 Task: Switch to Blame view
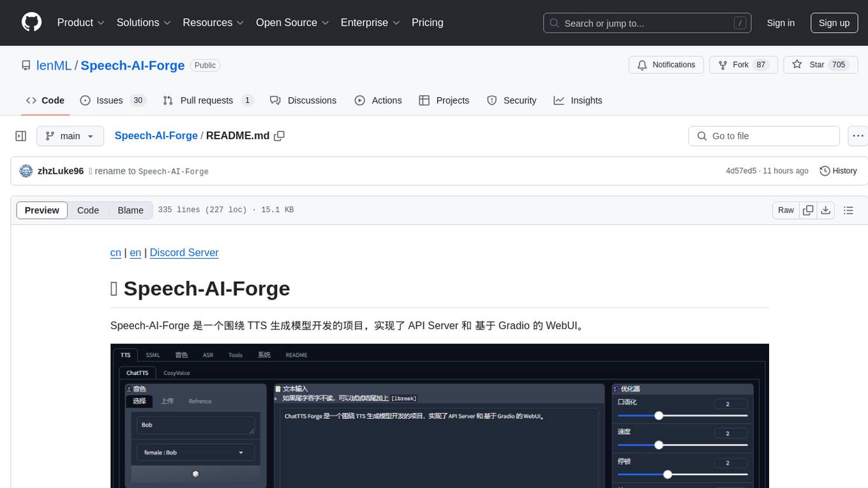[130, 210]
